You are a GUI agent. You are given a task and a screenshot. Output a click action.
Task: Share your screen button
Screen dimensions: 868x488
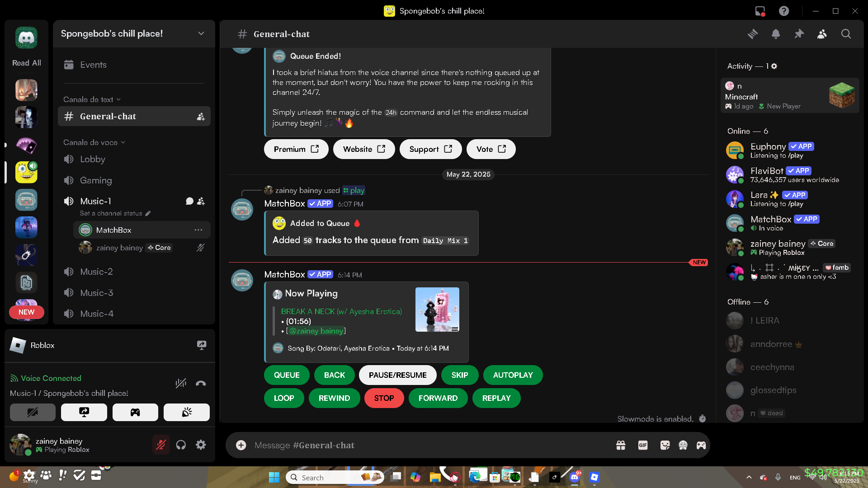point(84,412)
